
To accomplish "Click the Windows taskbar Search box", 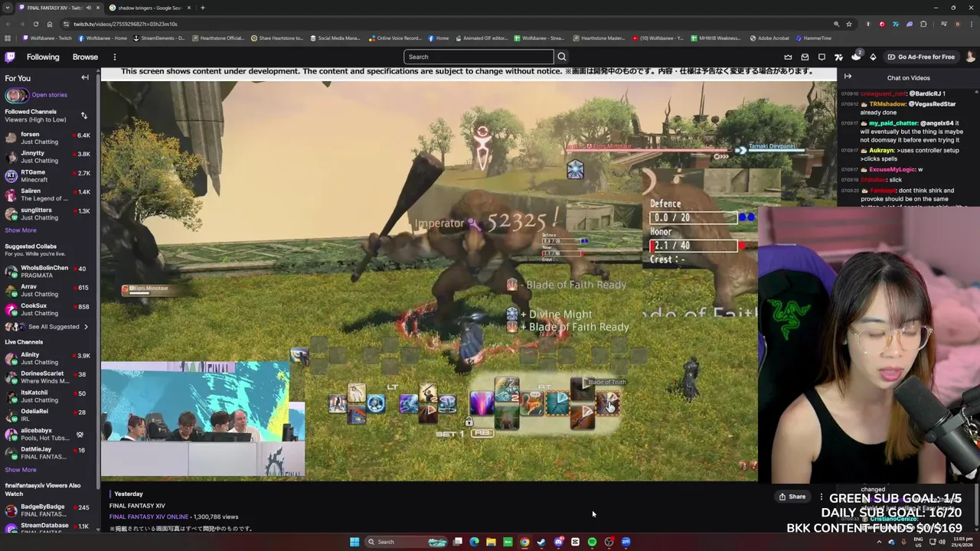I will point(406,542).
